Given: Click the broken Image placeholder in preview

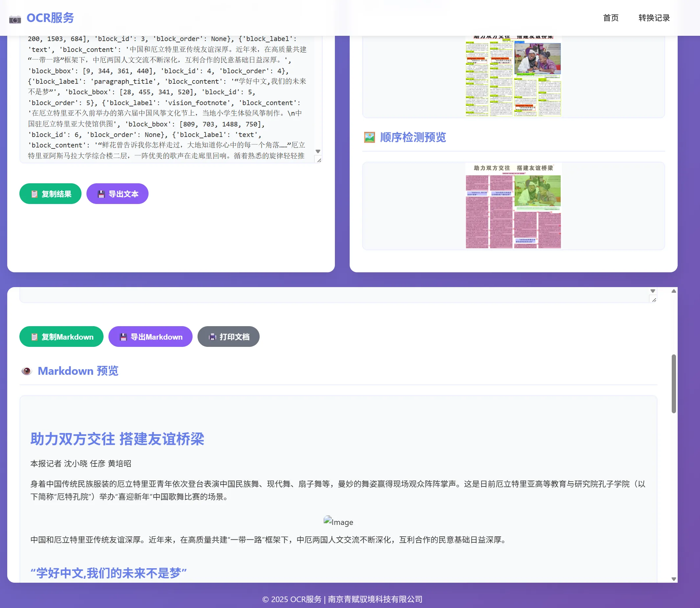Looking at the screenshot, I should tap(338, 522).
